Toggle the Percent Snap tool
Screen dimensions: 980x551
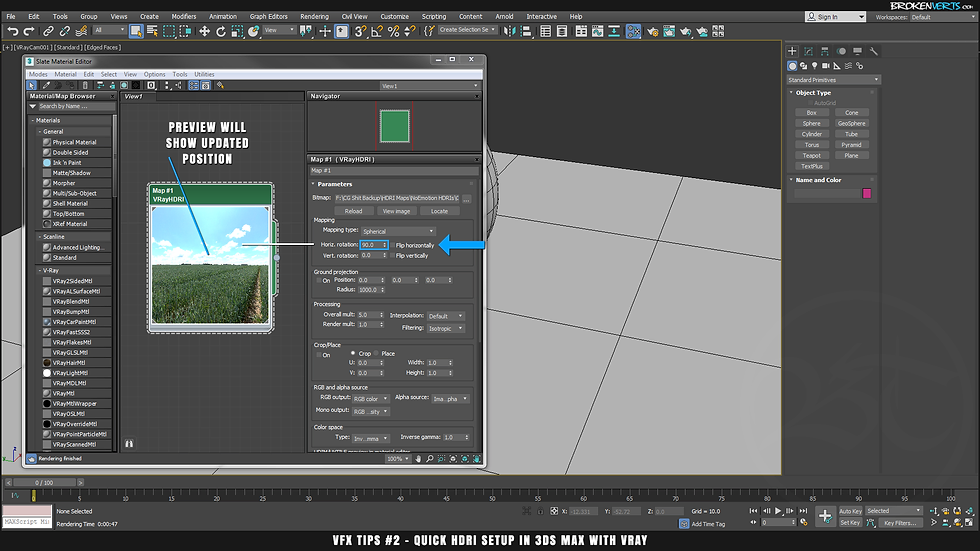(393, 31)
